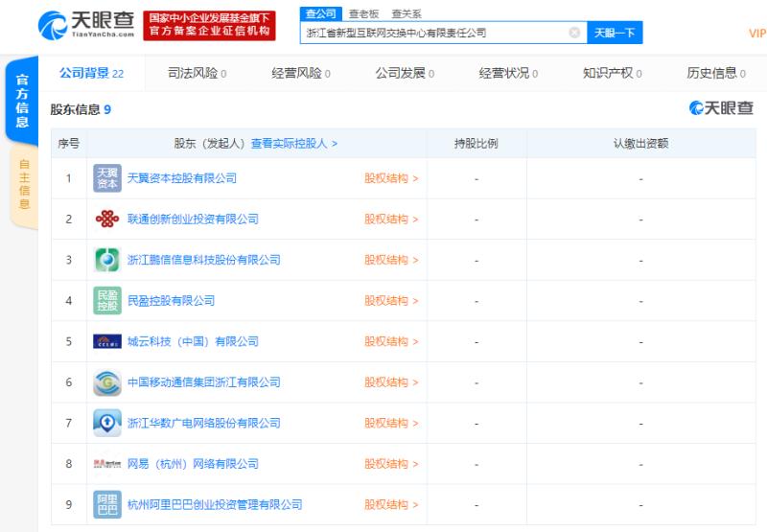Click the 持股比例 column header
Viewport: 767px width, 532px height.
(476, 143)
